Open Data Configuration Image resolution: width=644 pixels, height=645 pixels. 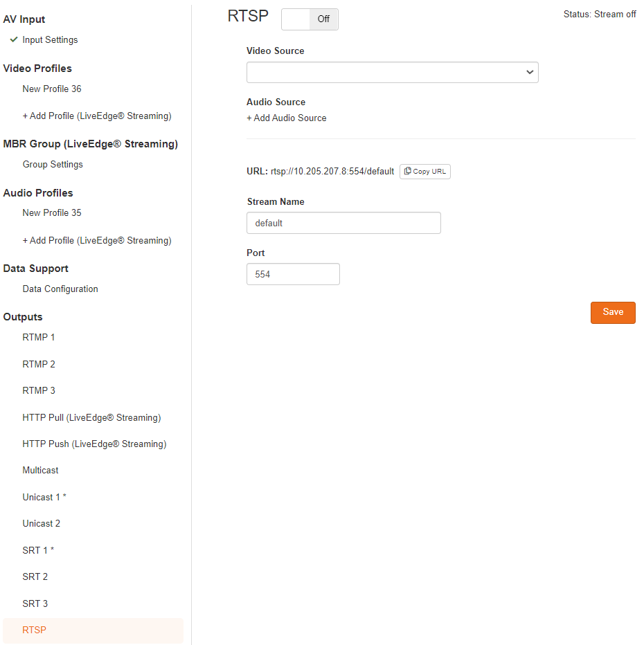click(x=60, y=289)
